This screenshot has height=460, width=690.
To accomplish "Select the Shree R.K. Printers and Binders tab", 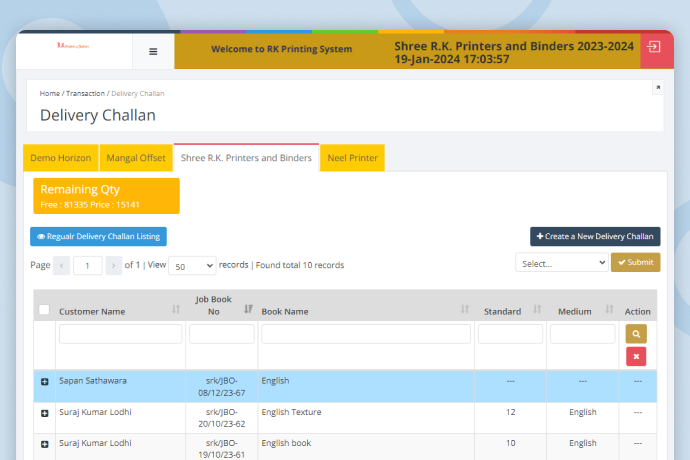I will pyautogui.click(x=246, y=158).
